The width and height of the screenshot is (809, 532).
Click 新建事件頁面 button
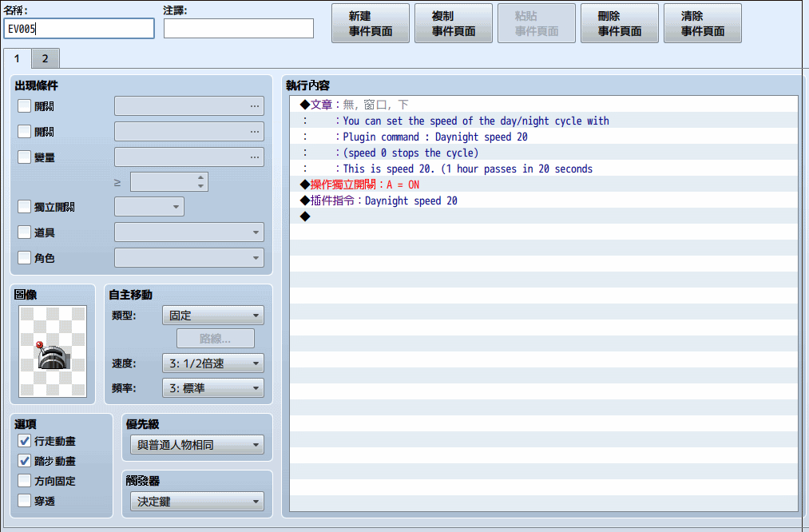point(371,23)
